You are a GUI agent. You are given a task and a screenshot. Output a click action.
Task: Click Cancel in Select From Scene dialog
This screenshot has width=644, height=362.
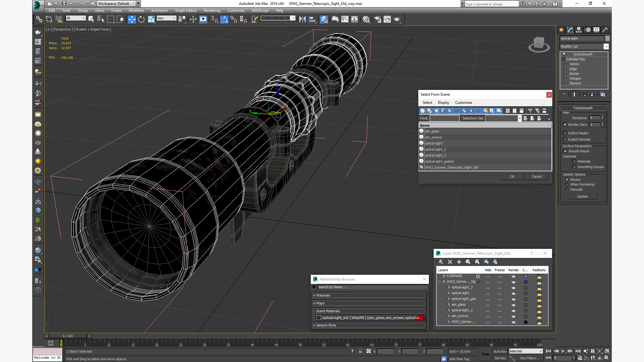click(537, 177)
